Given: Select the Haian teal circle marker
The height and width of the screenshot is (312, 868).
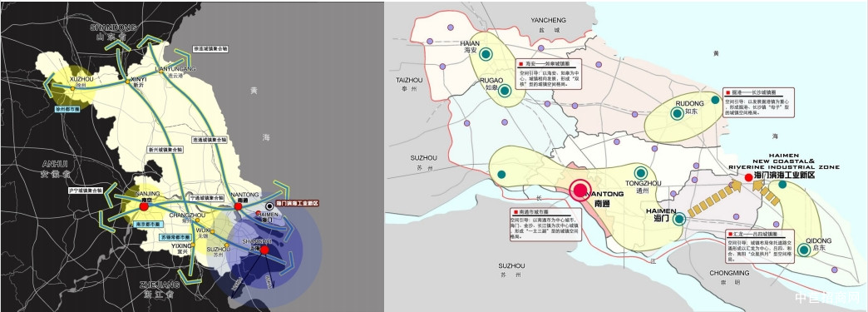Looking at the screenshot, I should click(486, 54).
